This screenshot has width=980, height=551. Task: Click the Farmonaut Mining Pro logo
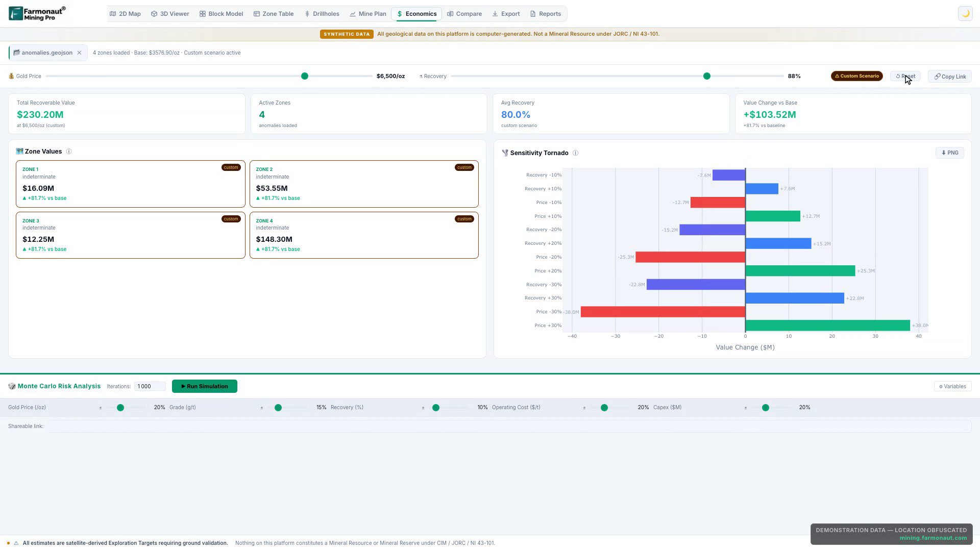tap(37, 14)
